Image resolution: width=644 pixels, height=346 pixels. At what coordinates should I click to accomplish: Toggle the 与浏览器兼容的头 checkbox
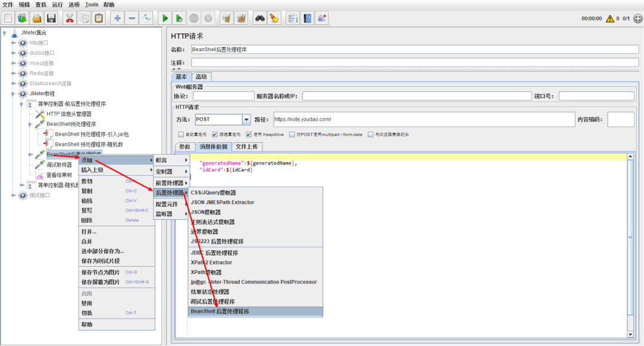coord(370,135)
